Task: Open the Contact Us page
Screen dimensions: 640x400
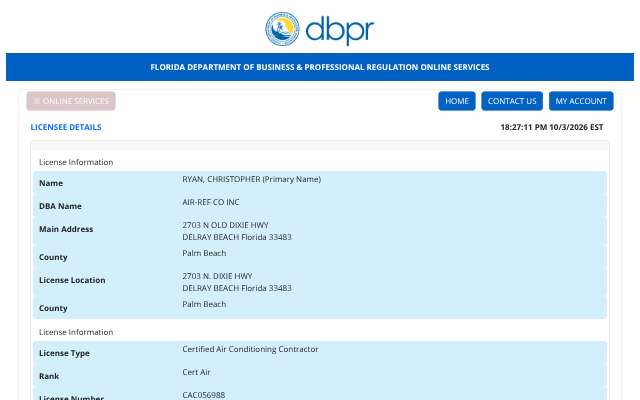Action: 512,101
